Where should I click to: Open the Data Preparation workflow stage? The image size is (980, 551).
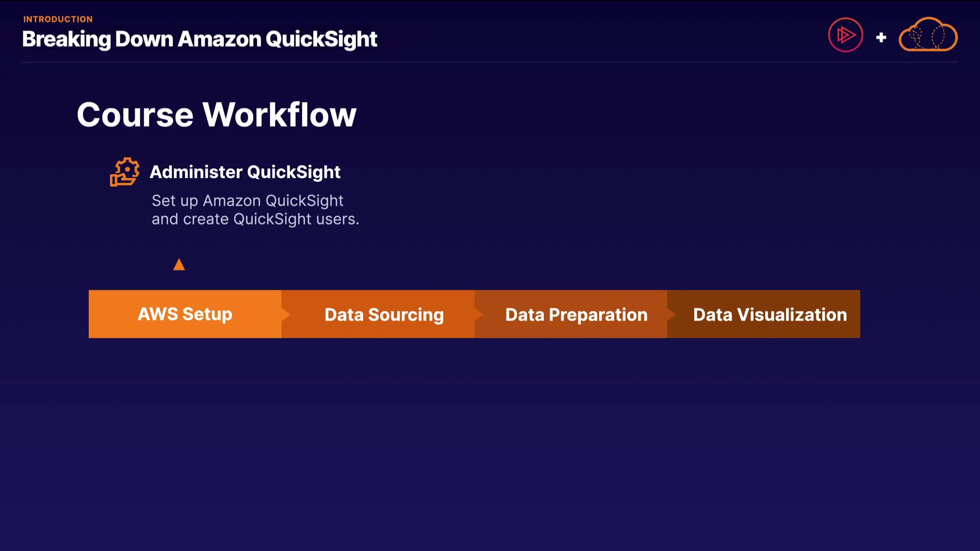click(x=576, y=315)
